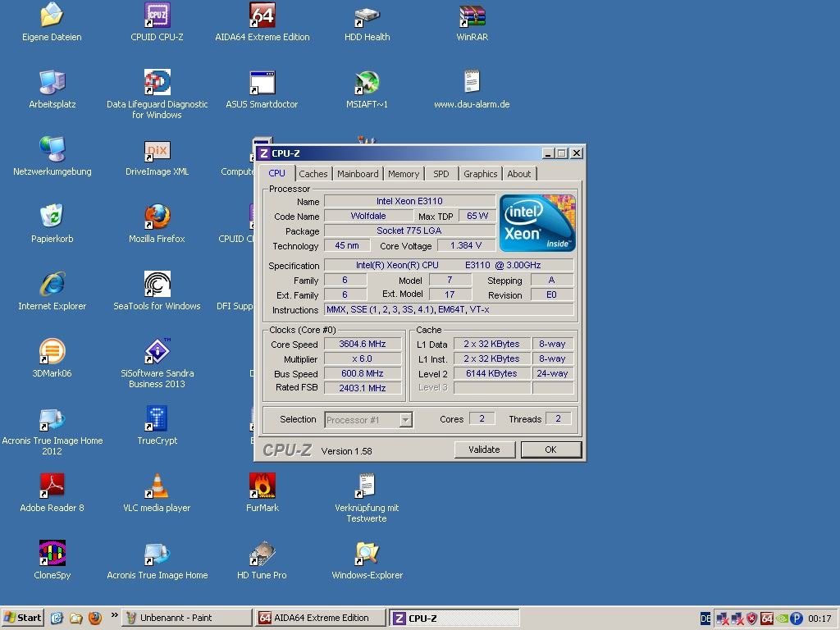This screenshot has height=630, width=840.
Task: Click the AIDA64 tray icon
Action: [767, 619]
